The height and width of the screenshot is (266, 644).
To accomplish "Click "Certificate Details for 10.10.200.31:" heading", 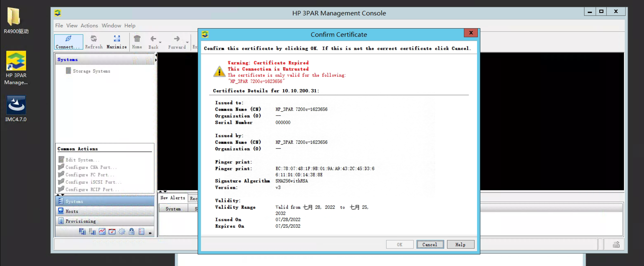I will [x=266, y=91].
